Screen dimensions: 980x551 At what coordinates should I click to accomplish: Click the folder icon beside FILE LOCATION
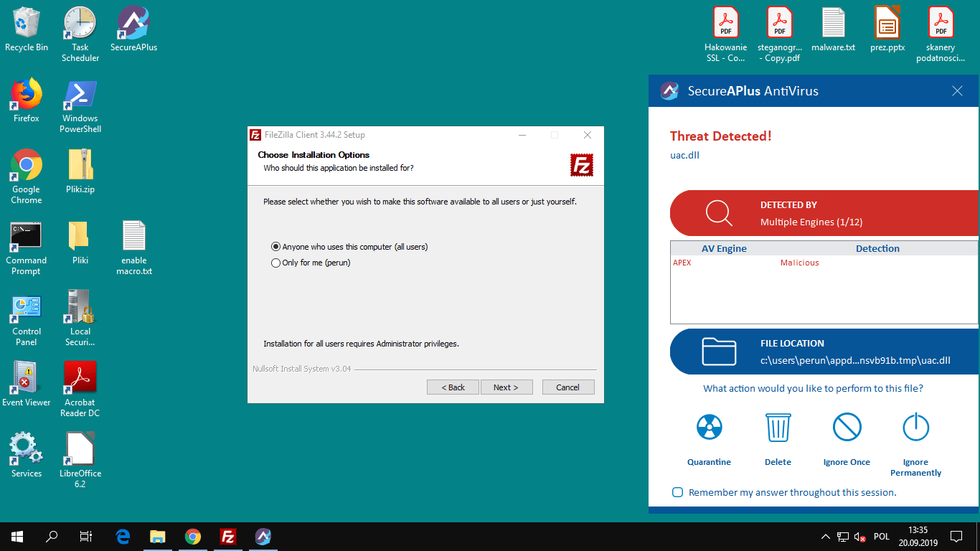tap(719, 352)
